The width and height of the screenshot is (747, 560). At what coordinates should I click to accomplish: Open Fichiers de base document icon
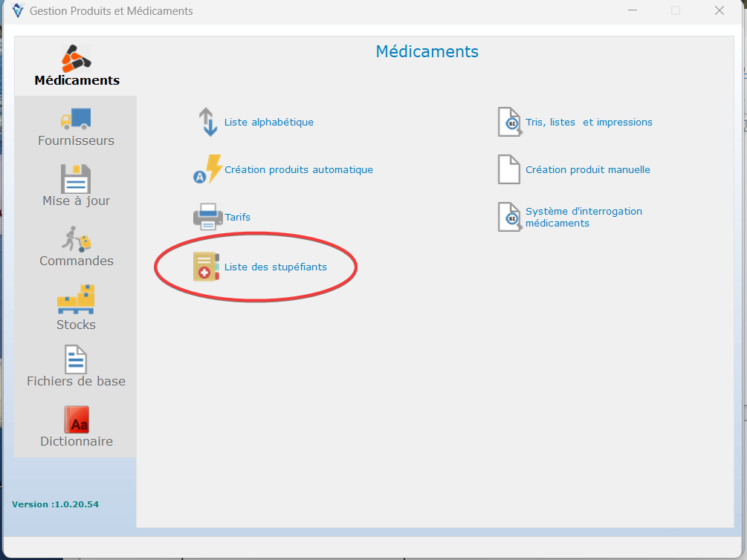[76, 359]
